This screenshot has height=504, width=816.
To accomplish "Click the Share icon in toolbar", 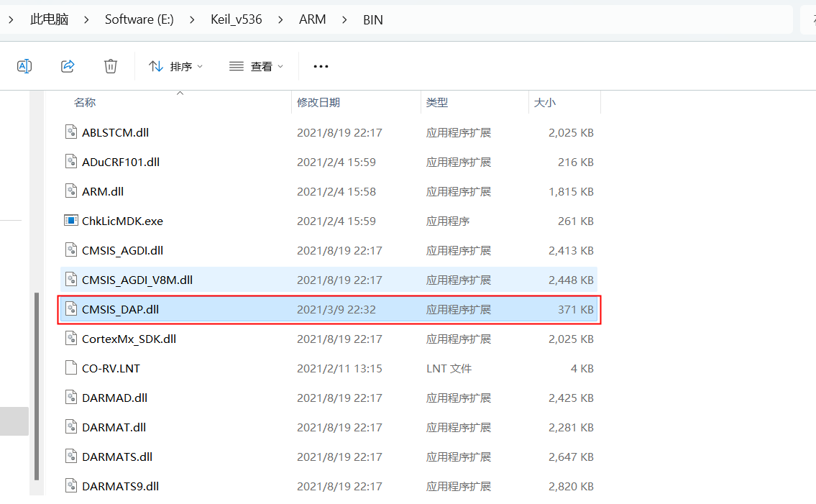I will coord(68,66).
